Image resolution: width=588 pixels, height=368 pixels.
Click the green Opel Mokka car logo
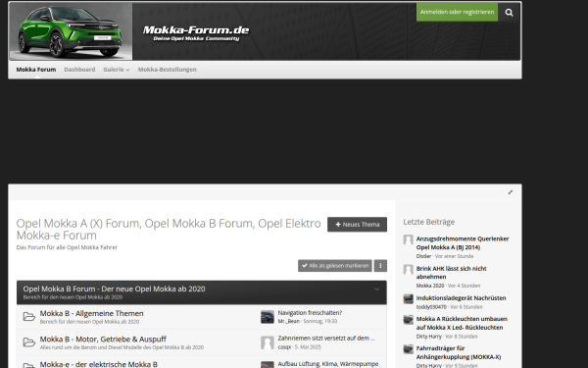tap(71, 31)
